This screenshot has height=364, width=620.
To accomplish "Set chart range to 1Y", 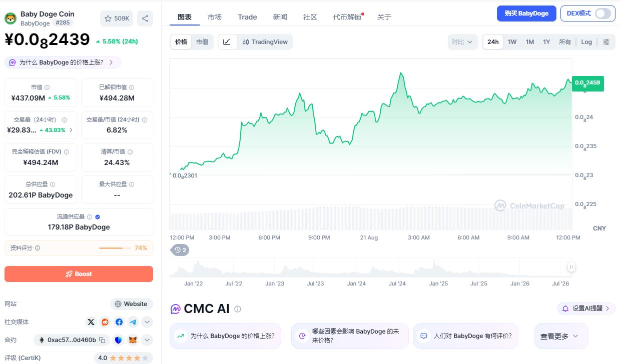I will tap(546, 42).
